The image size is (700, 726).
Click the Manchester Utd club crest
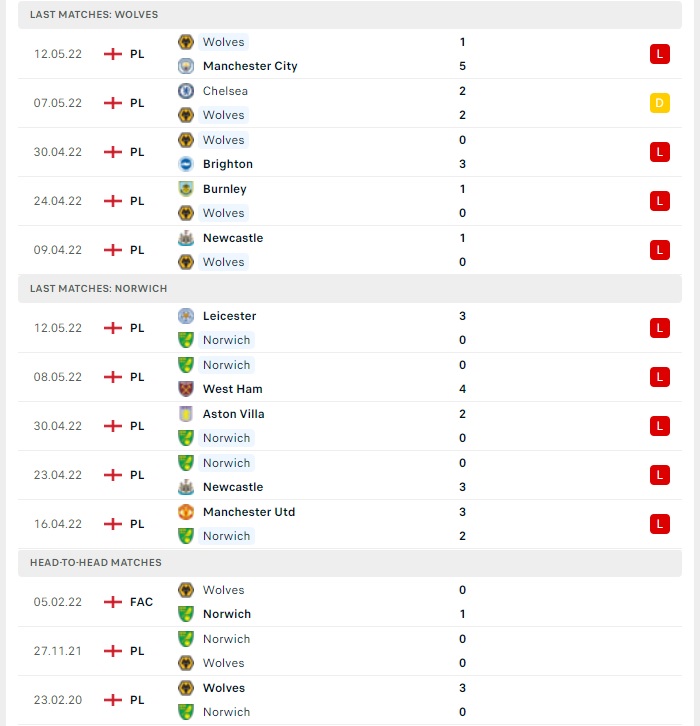point(186,512)
